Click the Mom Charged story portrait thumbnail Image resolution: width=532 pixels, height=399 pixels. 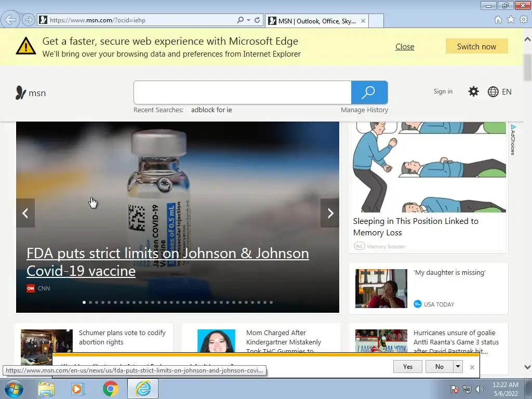(216, 341)
